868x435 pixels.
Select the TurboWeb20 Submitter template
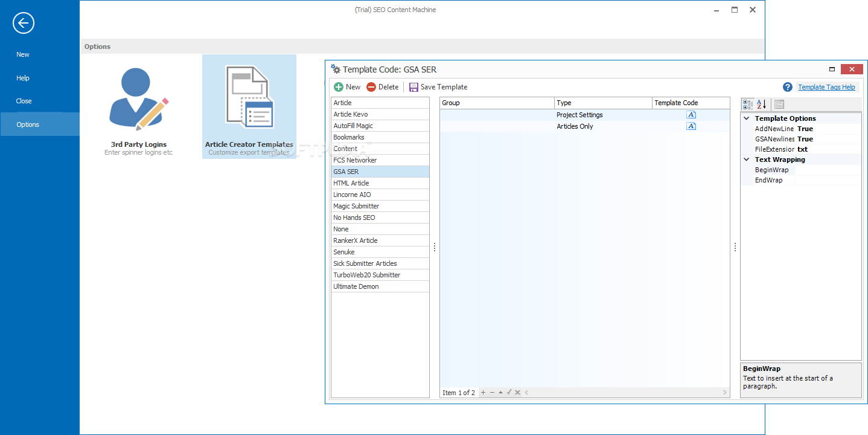(x=380, y=275)
